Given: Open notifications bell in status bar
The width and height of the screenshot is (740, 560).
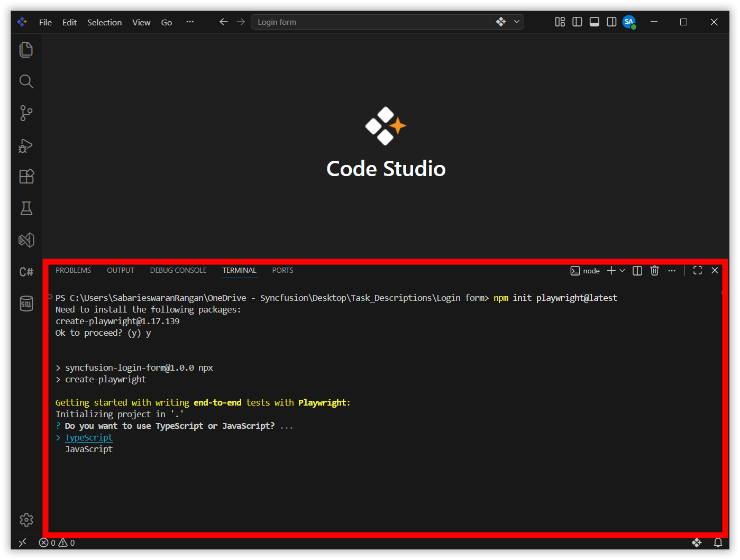Looking at the screenshot, I should [x=718, y=543].
